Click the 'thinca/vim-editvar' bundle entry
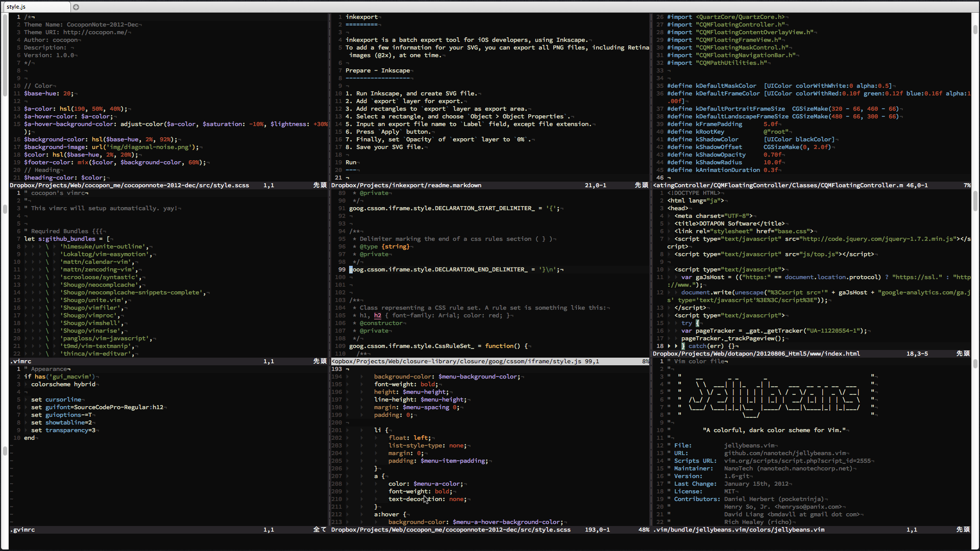The width and height of the screenshot is (980, 551). [97, 354]
